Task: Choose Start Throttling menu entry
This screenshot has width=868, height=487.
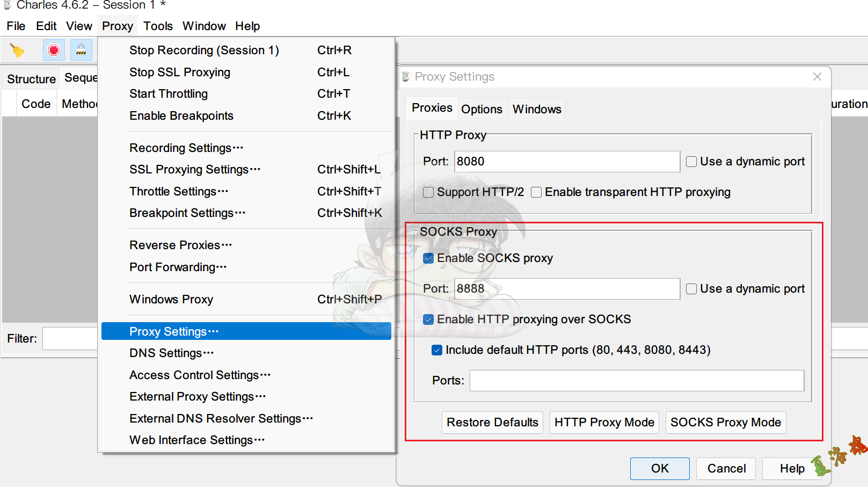Action: [x=169, y=93]
